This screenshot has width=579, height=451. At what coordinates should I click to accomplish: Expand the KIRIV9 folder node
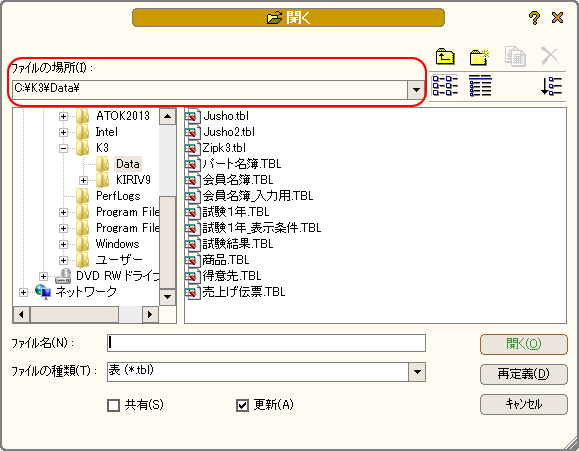[83, 180]
